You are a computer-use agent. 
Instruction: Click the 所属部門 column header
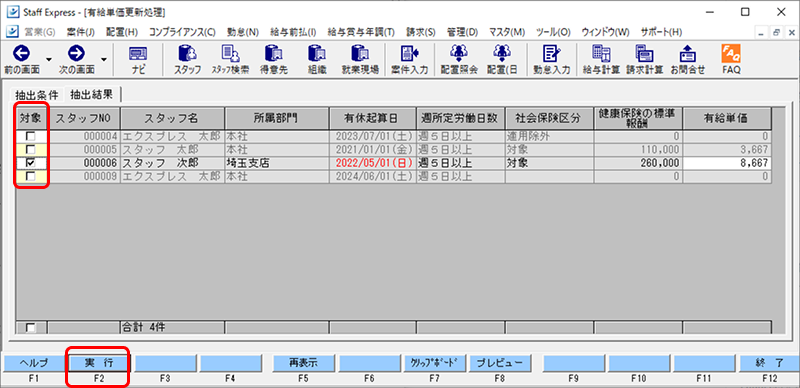[x=277, y=118]
